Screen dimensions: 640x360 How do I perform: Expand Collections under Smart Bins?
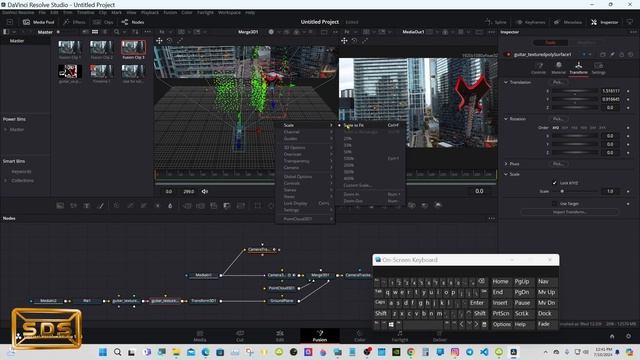point(6,180)
